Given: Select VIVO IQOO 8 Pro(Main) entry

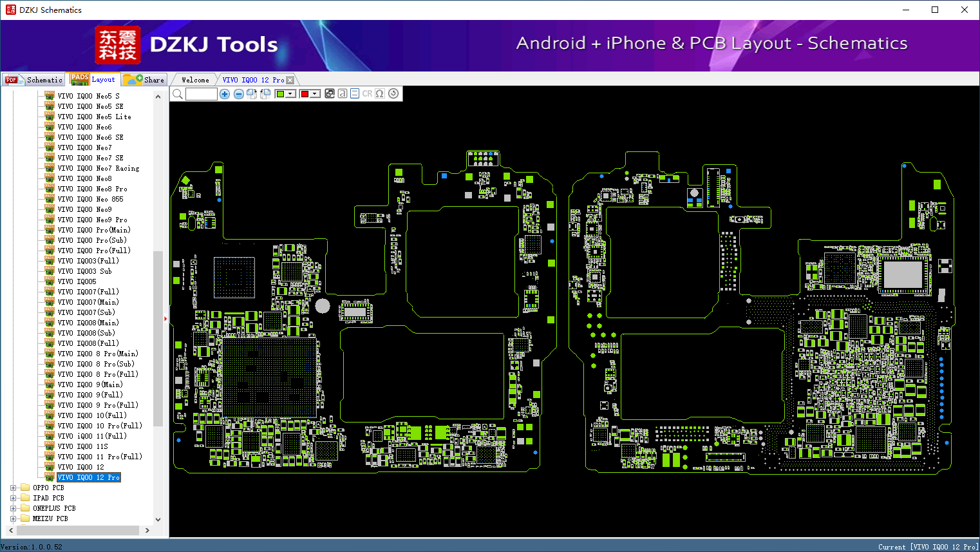Looking at the screenshot, I should (x=98, y=354).
